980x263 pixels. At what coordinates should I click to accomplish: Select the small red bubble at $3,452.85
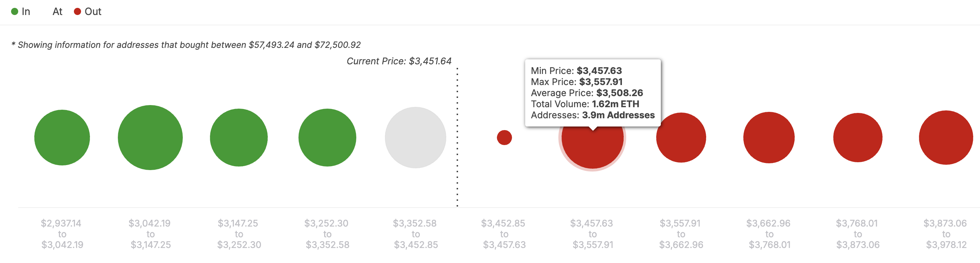click(x=504, y=138)
